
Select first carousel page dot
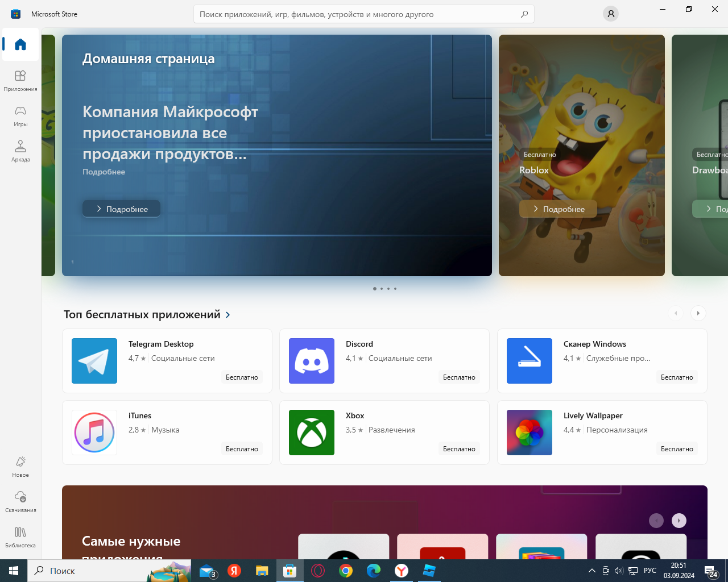[x=374, y=289]
